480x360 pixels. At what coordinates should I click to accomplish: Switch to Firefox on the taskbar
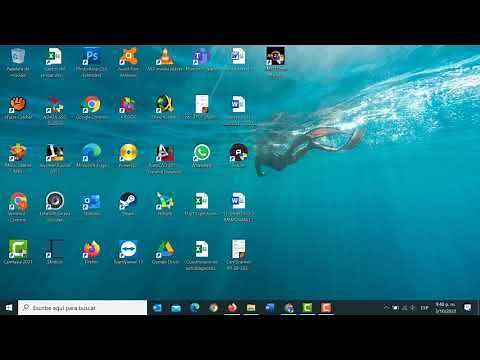232,308
